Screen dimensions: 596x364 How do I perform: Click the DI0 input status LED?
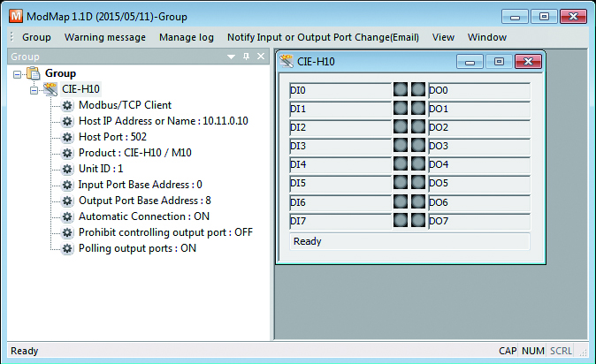pyautogui.click(x=401, y=89)
